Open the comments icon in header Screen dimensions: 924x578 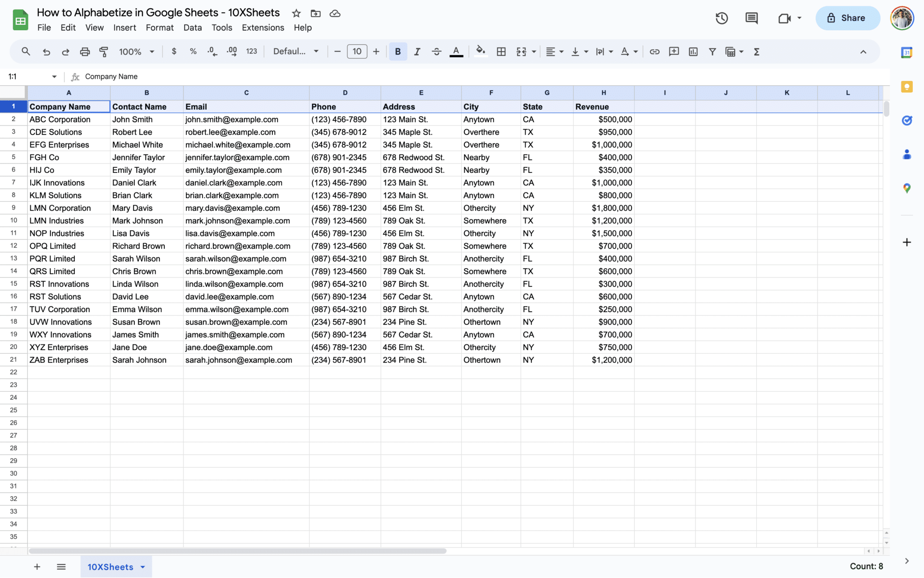(x=751, y=18)
